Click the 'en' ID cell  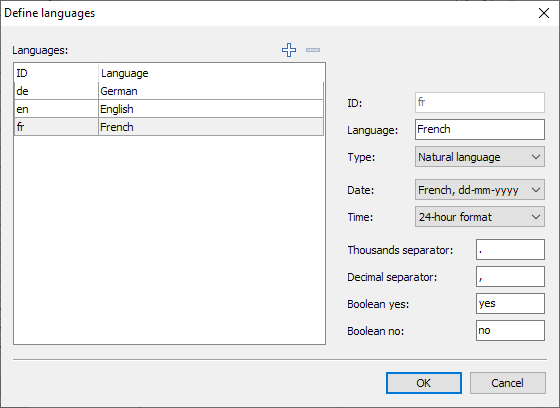point(56,109)
